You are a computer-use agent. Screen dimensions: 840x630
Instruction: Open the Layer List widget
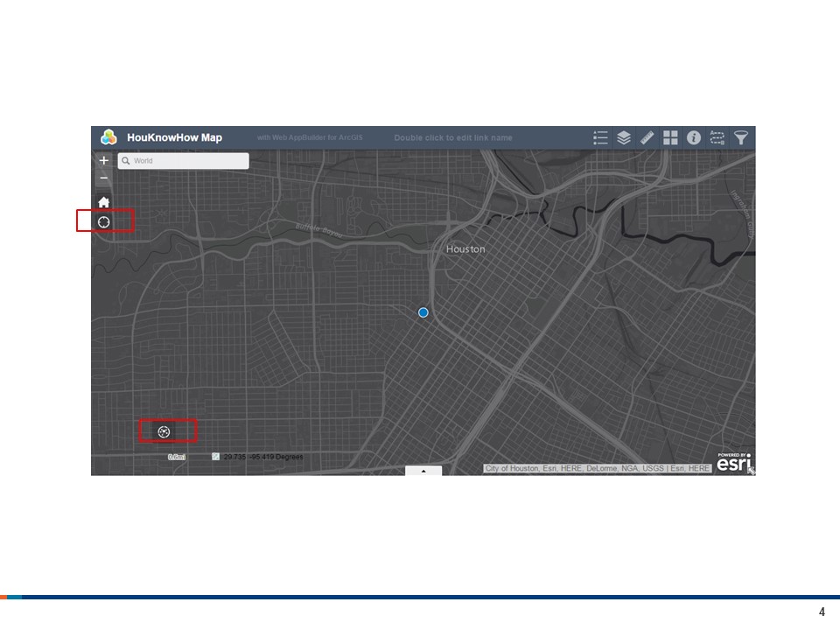coord(624,137)
